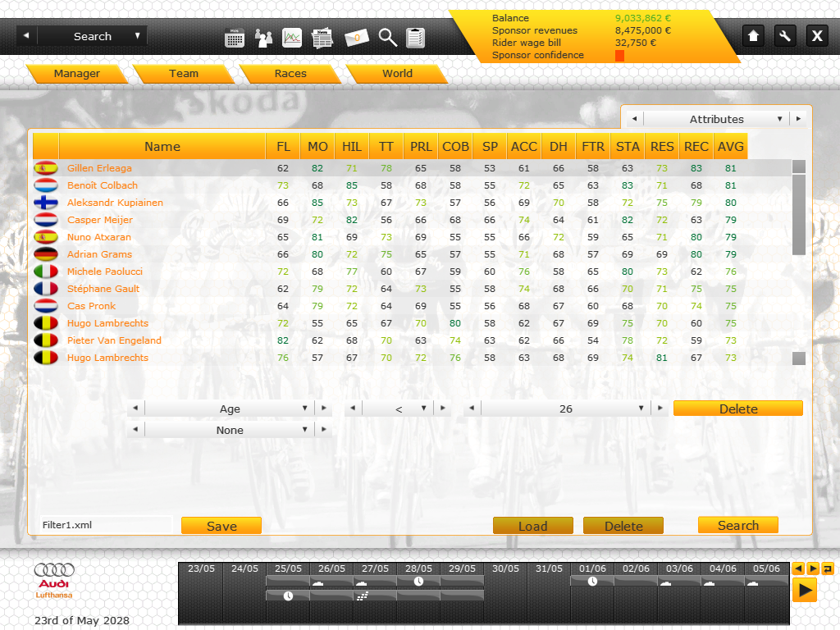Open the mail envelope inbox
The width and height of the screenshot is (840, 630).
(x=357, y=38)
